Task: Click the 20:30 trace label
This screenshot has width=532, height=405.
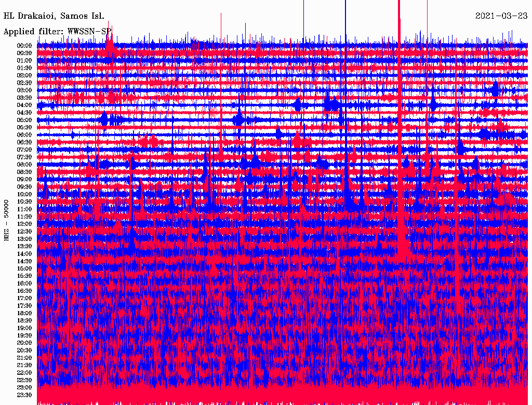Action: point(24,350)
